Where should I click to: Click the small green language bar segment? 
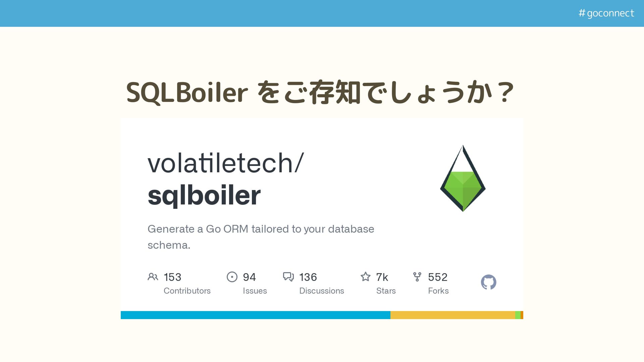pyautogui.click(x=518, y=315)
